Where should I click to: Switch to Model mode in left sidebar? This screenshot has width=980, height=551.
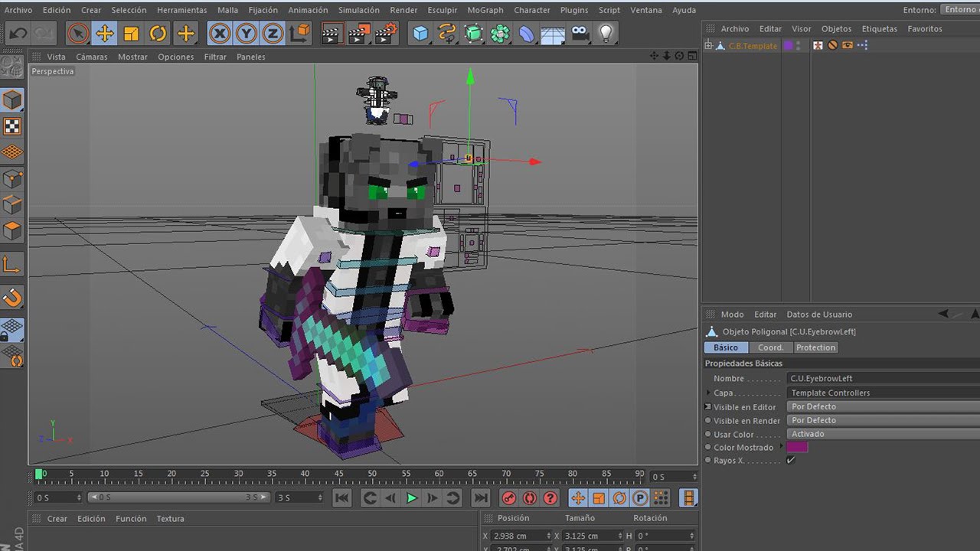(12, 100)
